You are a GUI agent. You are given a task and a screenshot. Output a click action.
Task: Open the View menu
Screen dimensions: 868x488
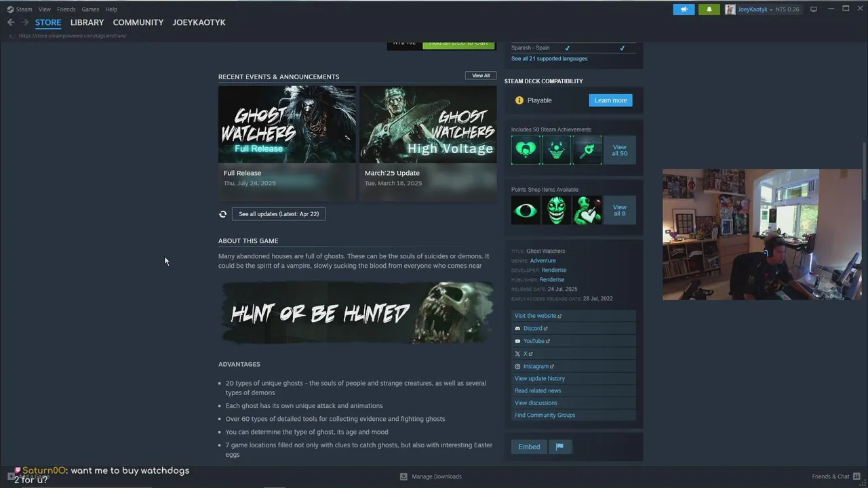click(45, 9)
